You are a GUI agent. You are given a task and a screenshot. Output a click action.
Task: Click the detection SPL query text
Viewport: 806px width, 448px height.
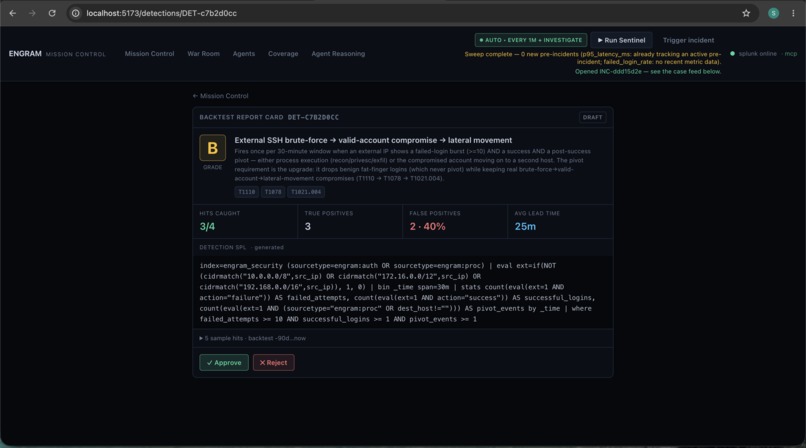[x=397, y=292]
